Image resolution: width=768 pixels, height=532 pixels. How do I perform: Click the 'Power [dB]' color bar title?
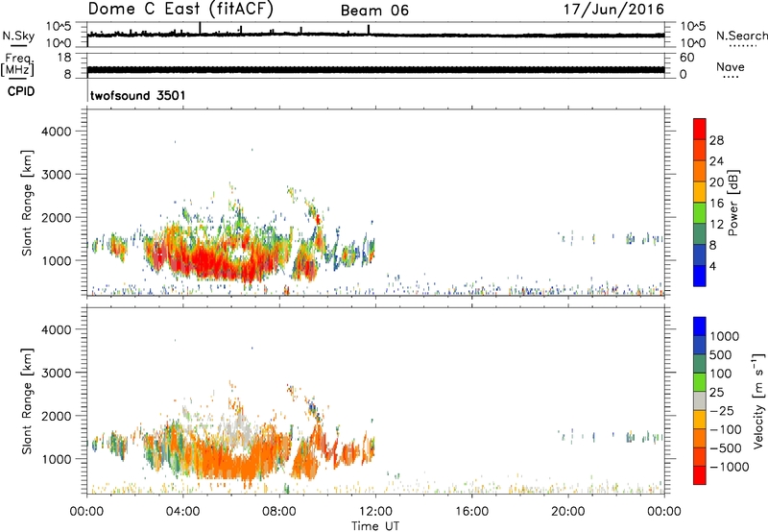732,203
